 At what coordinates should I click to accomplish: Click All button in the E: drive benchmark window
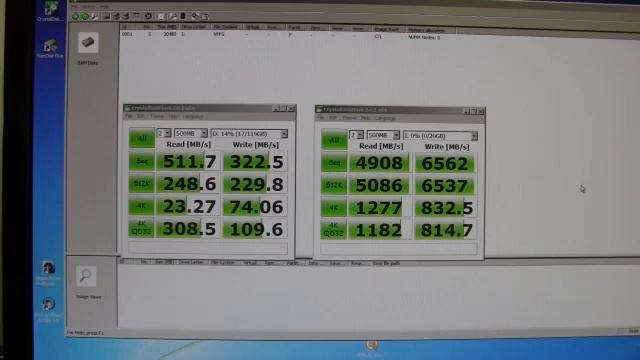click(x=334, y=140)
